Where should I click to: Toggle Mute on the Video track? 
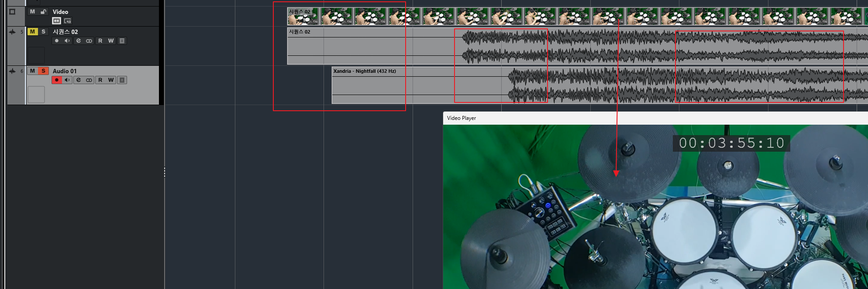click(32, 12)
